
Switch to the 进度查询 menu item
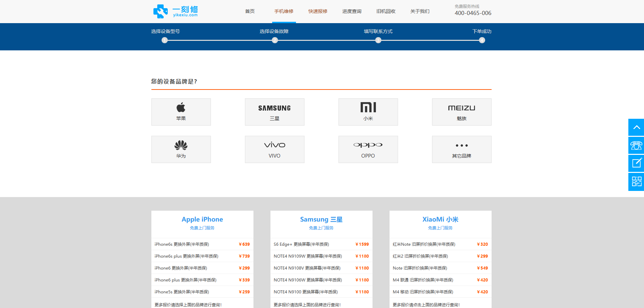(x=352, y=11)
